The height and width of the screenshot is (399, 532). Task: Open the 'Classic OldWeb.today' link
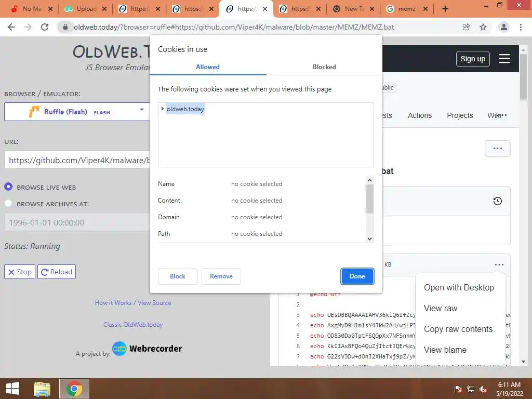(133, 324)
